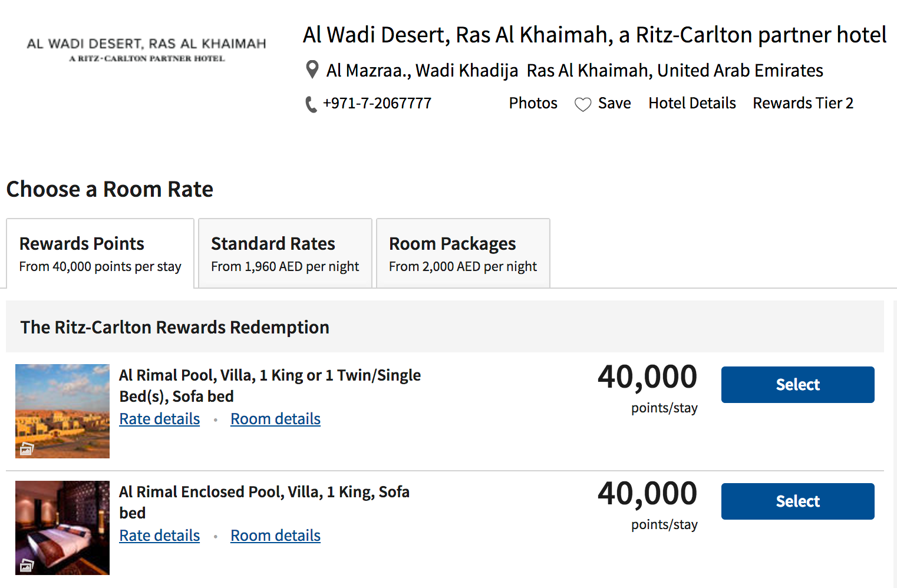Image resolution: width=897 pixels, height=588 pixels.
Task: Switch to the Standard Rates tab
Action: tap(285, 254)
